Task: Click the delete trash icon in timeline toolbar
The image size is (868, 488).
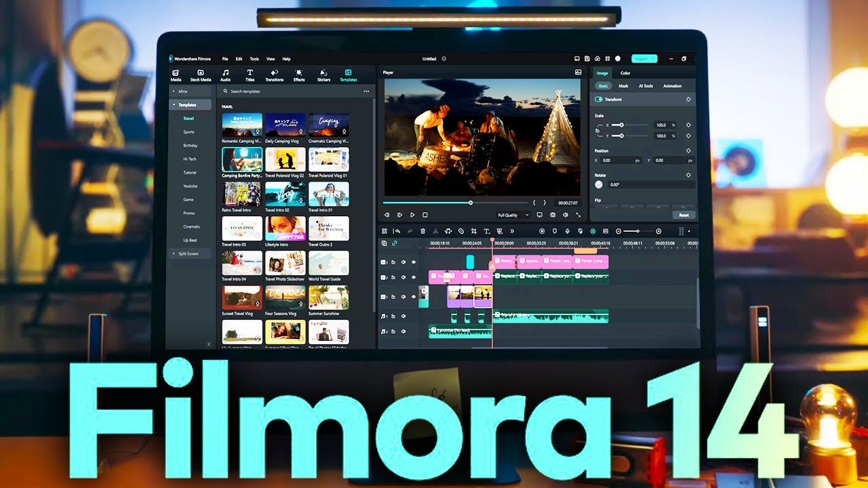Action: point(423,231)
